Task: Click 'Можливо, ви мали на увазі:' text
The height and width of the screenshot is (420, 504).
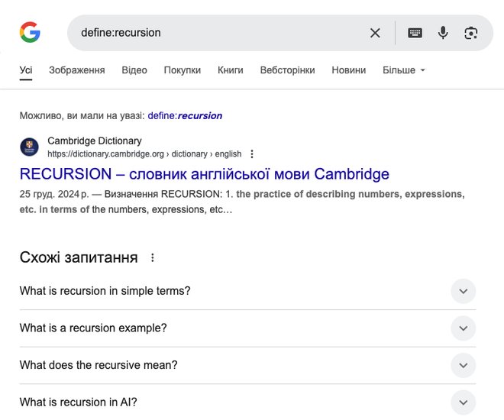Action: pos(82,115)
